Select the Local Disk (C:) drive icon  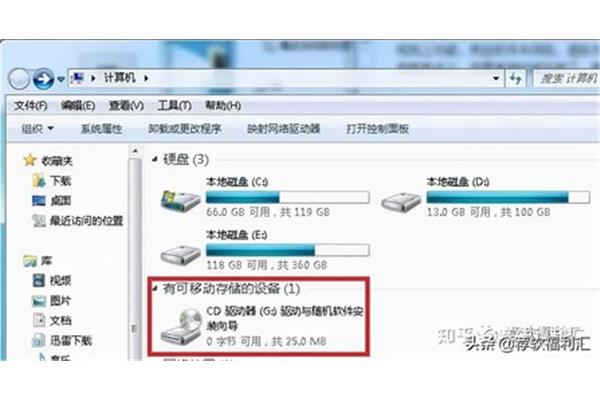[181, 201]
